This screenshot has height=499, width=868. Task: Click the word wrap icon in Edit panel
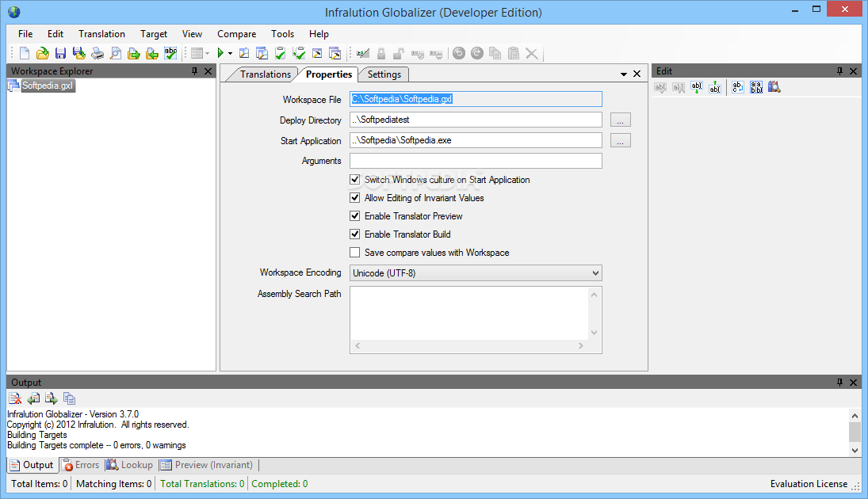pos(738,87)
